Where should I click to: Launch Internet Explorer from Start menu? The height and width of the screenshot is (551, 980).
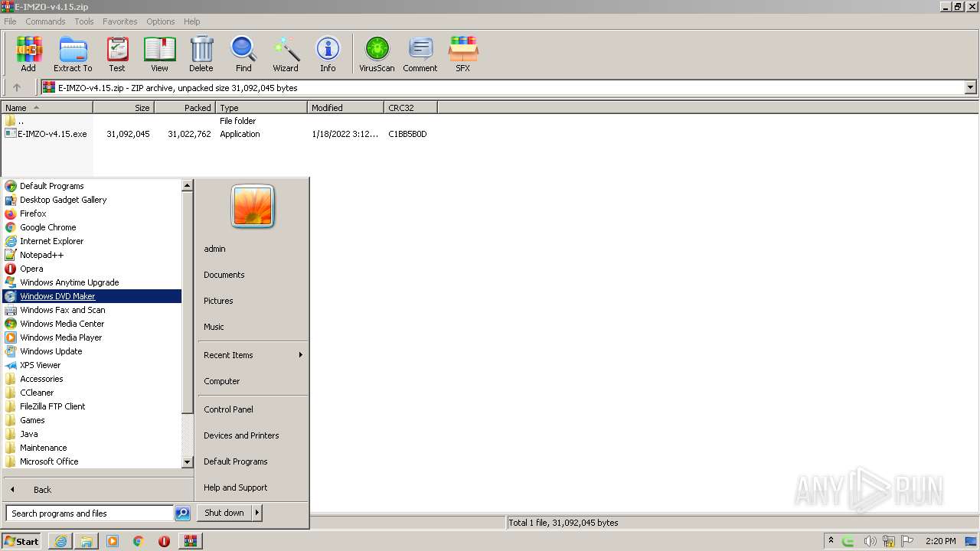coord(92,241)
